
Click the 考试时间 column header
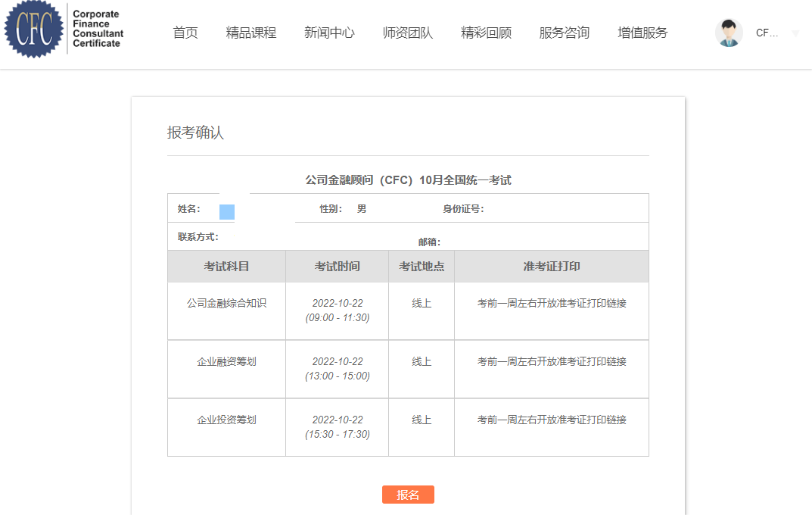point(337,267)
